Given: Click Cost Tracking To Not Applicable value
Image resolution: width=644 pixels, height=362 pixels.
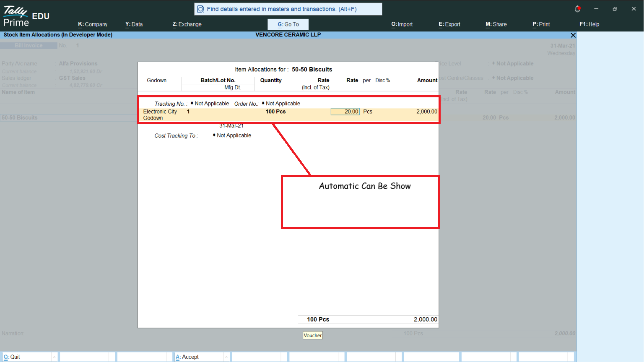Looking at the screenshot, I should (x=234, y=135).
